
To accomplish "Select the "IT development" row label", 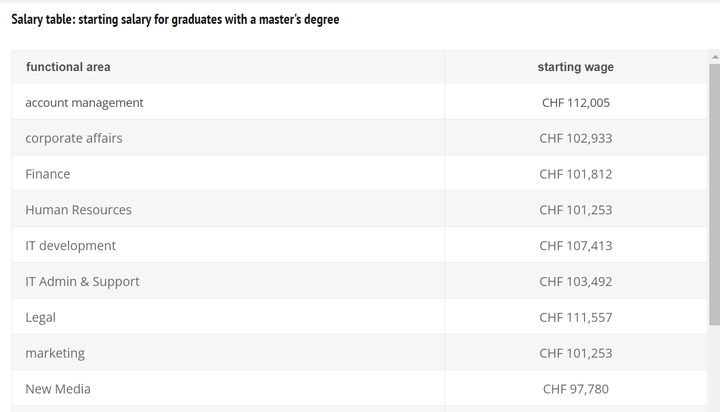I will pos(70,245).
